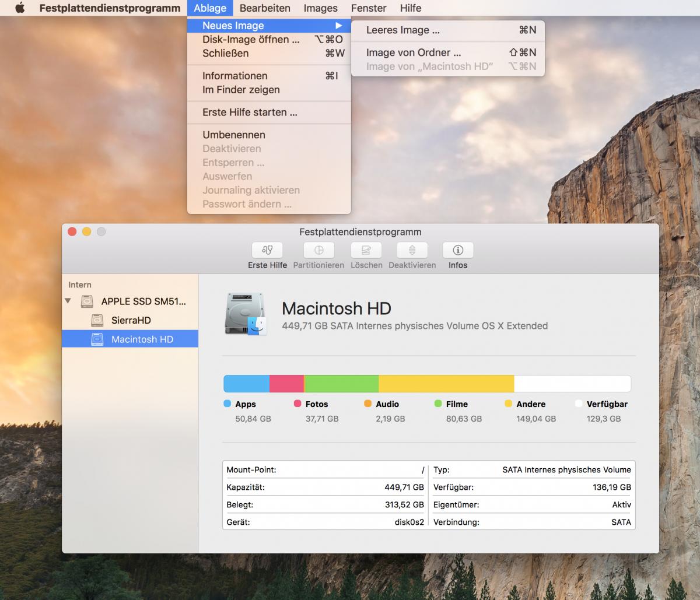Viewport: 700px width, 600px height.
Task: Open the Neues Image submenu arrow
Action: click(338, 26)
